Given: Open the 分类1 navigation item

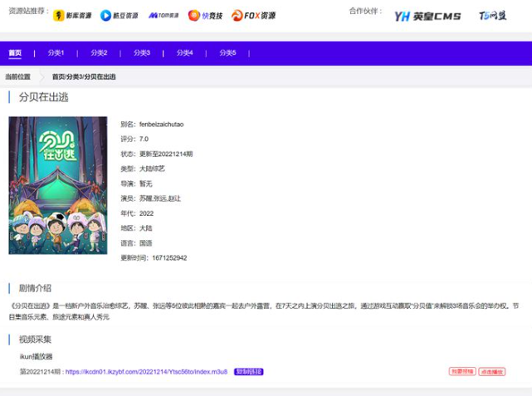Looking at the screenshot, I should (56, 53).
